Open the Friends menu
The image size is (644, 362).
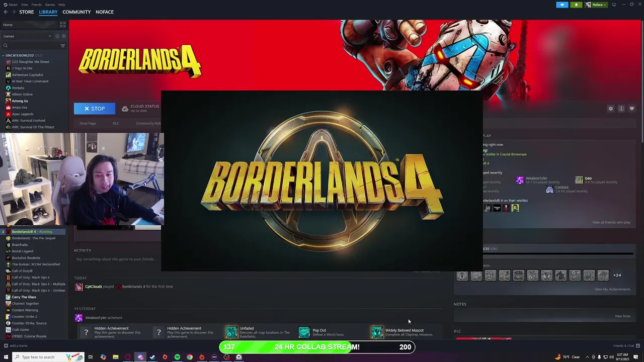coord(37,5)
